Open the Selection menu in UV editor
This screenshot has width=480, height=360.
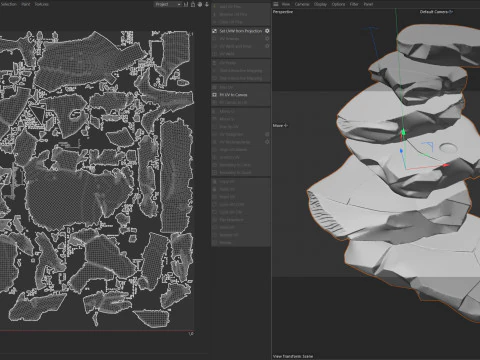pos(8,4)
